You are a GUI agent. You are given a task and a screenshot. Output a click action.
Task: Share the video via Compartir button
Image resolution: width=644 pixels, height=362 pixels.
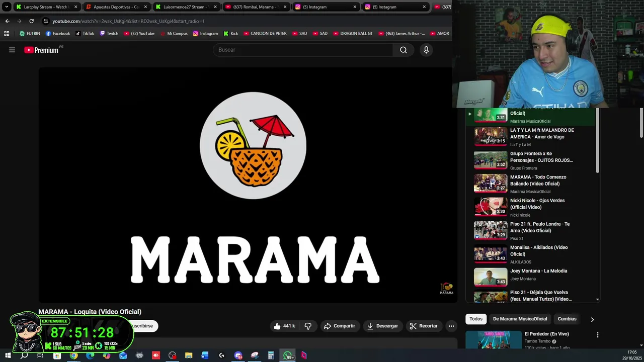[x=340, y=326]
